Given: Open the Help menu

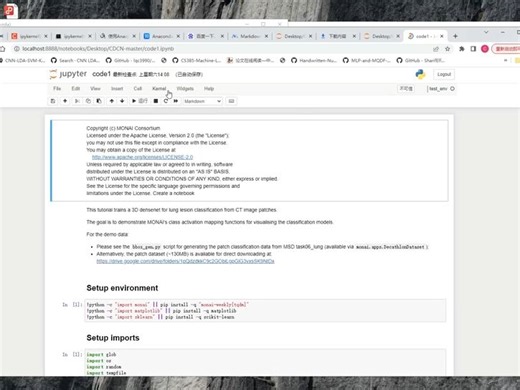Looking at the screenshot, I should pos(209,89).
